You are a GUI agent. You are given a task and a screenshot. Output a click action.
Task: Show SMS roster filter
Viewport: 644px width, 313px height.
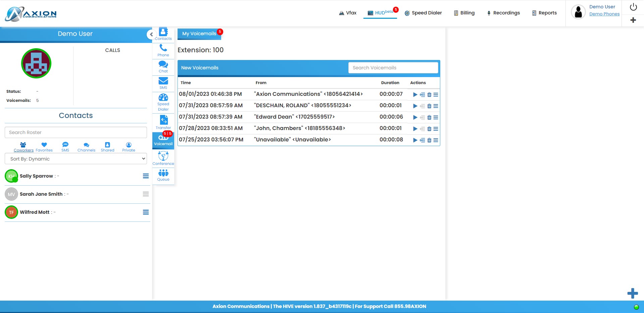click(65, 147)
